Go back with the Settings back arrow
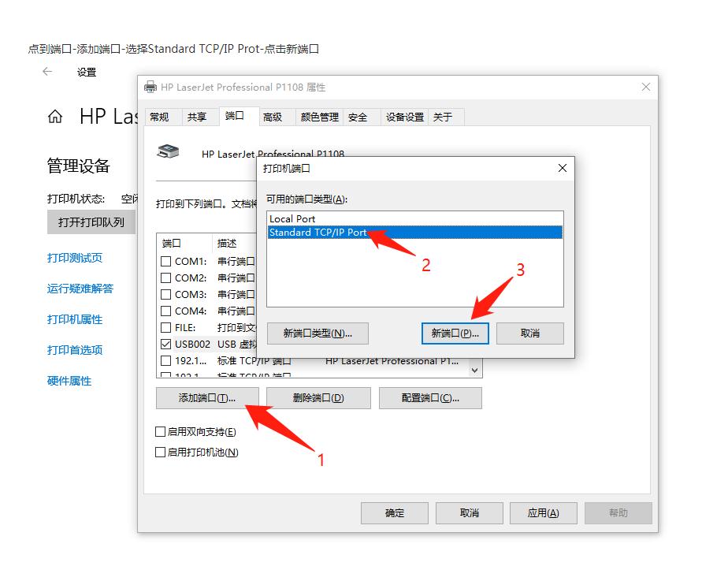728x570 pixels. point(47,72)
